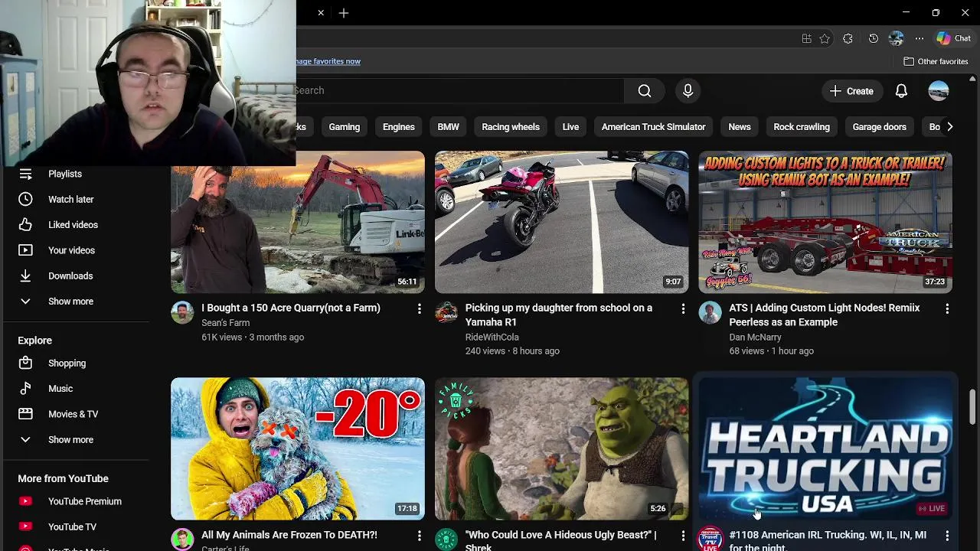This screenshot has width=980, height=551.
Task: Open Heartland Trucking USA live thumbnail
Action: tap(825, 448)
